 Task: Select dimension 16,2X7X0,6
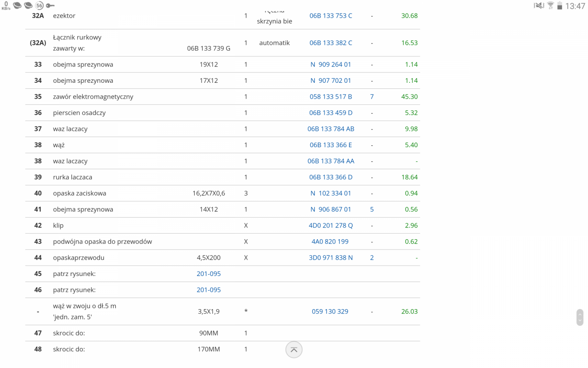(209, 194)
